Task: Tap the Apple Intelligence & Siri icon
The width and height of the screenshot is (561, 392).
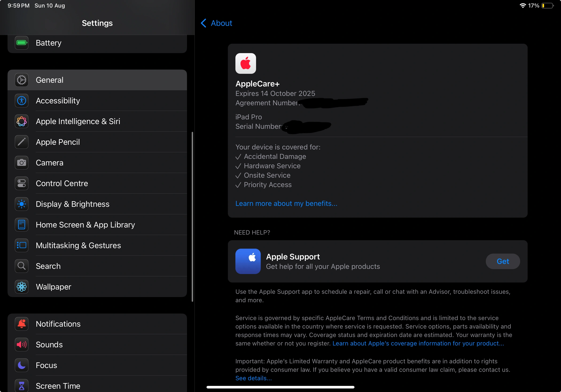Action: [22, 121]
